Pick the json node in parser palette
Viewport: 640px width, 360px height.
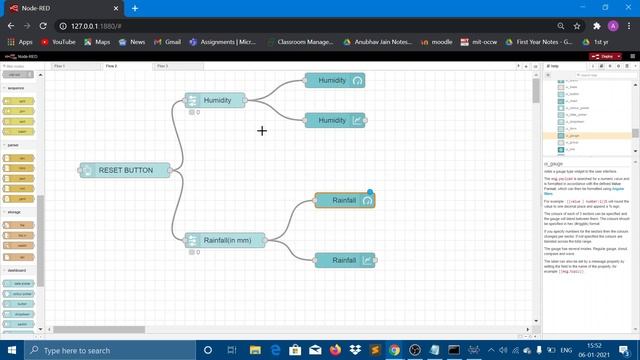19,178
